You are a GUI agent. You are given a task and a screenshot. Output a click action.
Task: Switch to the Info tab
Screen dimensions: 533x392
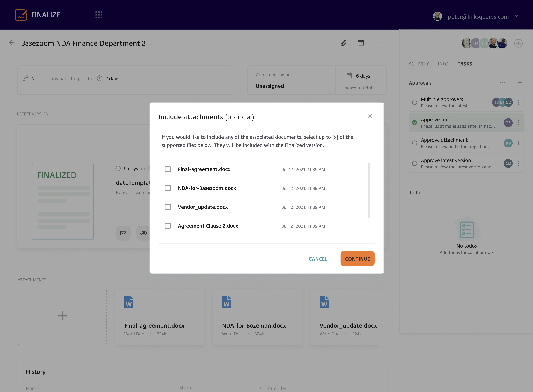point(443,64)
